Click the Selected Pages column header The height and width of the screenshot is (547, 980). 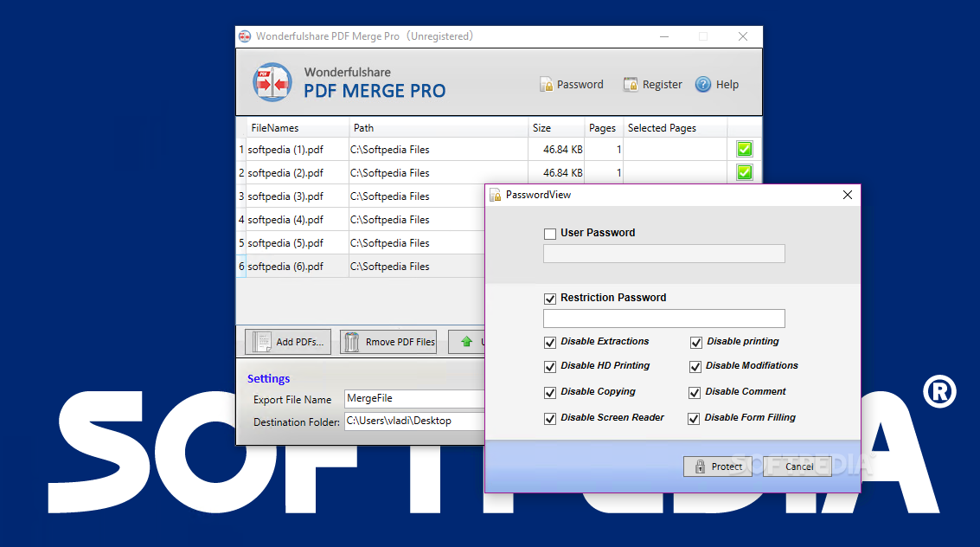point(675,128)
